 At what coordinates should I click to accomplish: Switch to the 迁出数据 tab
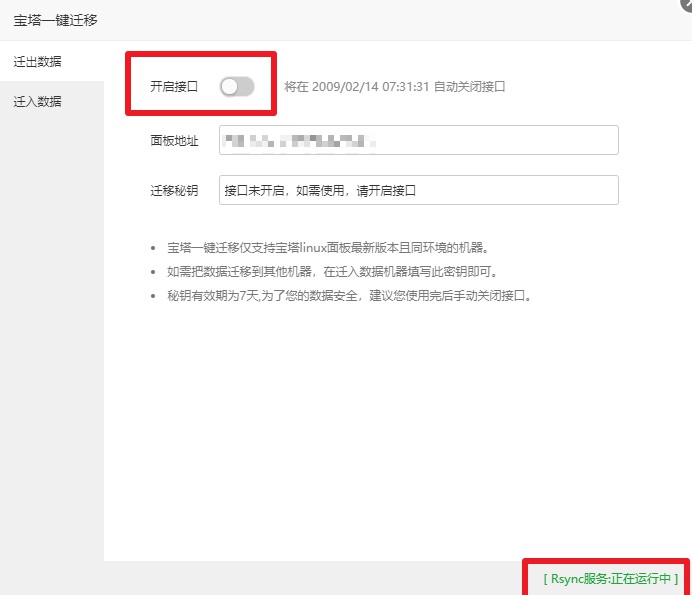coord(52,61)
